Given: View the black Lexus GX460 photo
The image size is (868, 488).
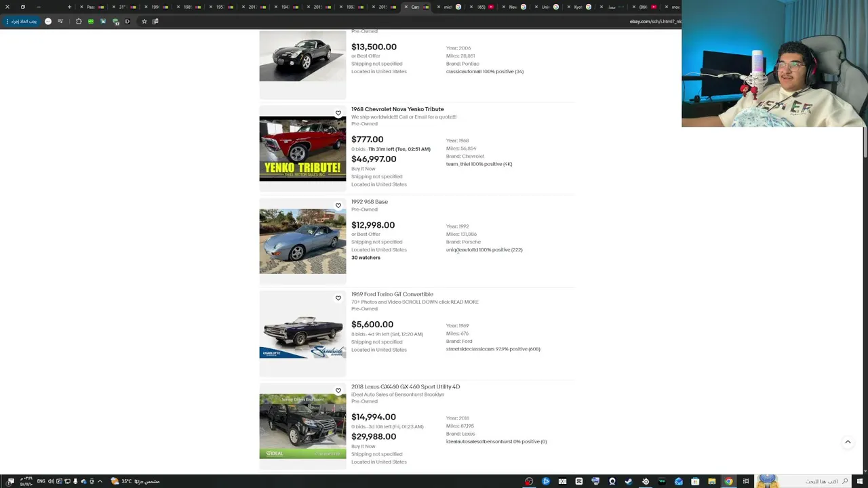Looking at the screenshot, I should coord(302,426).
